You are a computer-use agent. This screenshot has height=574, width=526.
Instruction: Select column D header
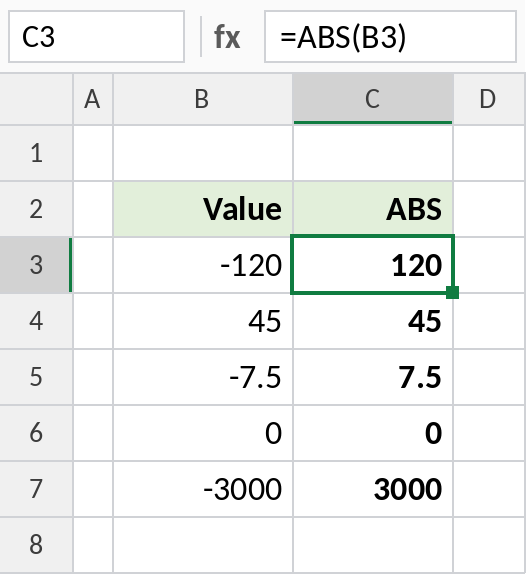489,99
